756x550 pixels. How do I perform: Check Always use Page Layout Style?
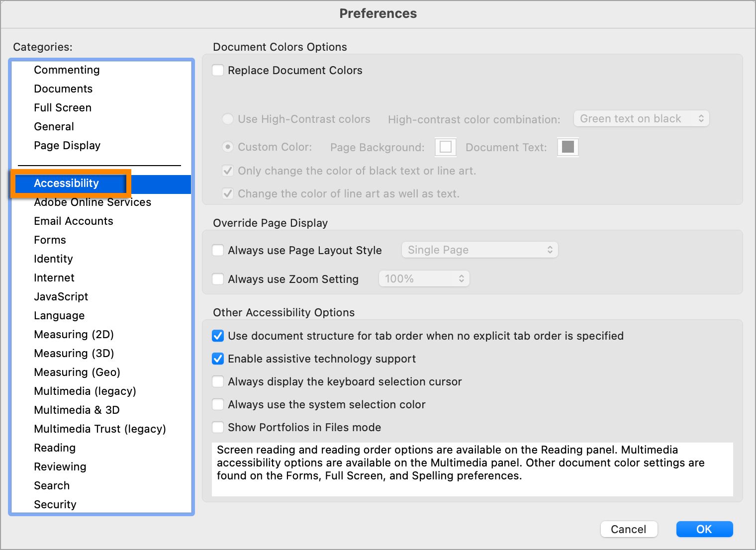pyautogui.click(x=218, y=250)
